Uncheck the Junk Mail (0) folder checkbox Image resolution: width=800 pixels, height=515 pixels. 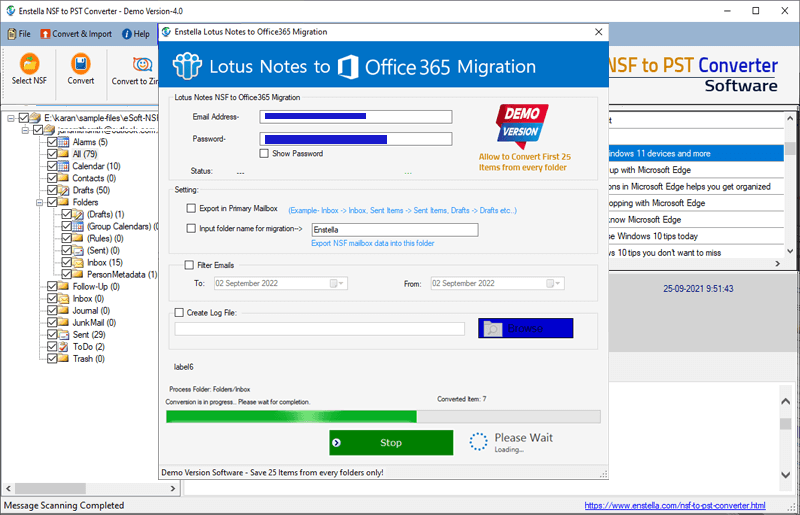pyautogui.click(x=52, y=322)
